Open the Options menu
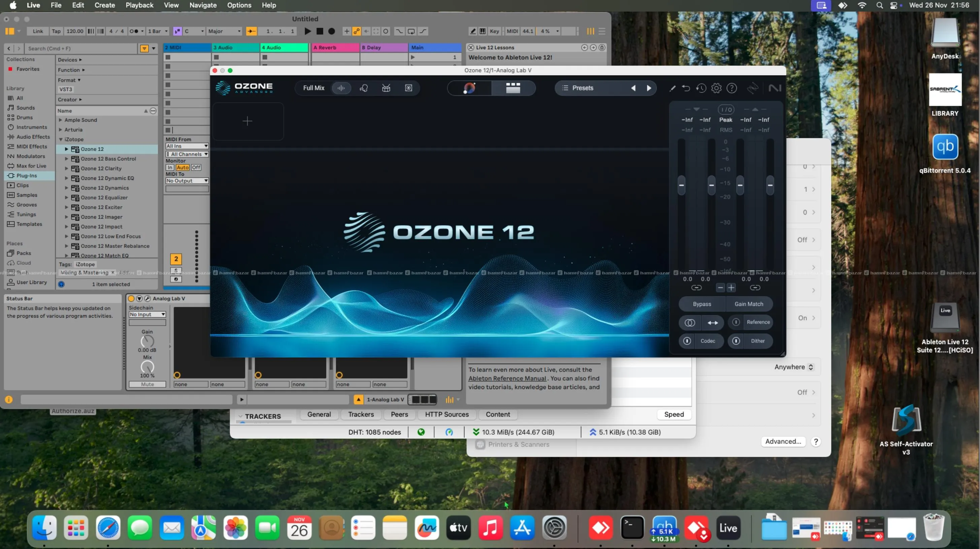 click(239, 5)
